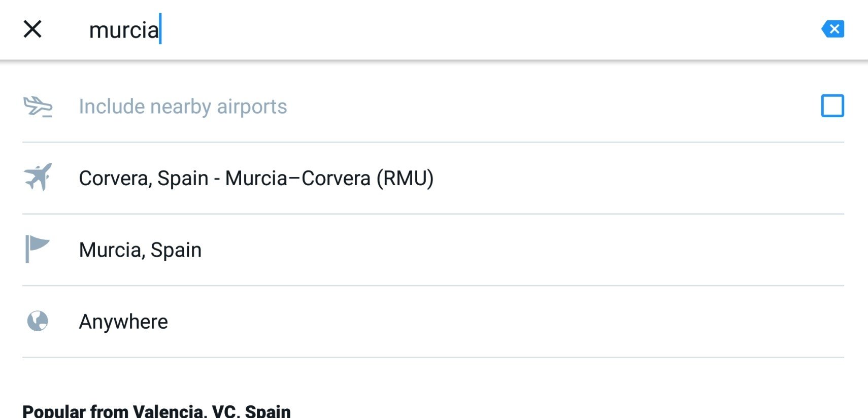Tap the empty space in the nearby airports row
This screenshot has height=418, width=868.
pos(553,107)
